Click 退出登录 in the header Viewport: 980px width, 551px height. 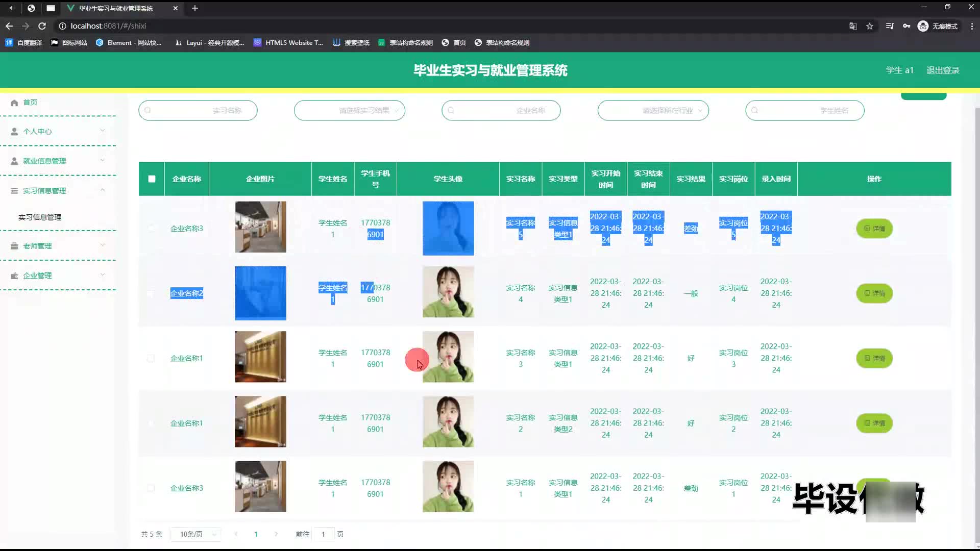click(x=943, y=70)
